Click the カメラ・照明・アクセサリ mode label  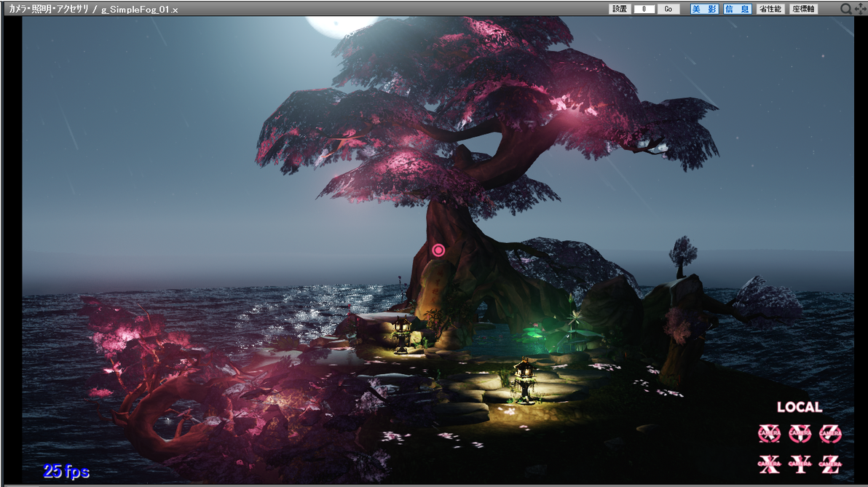49,9
